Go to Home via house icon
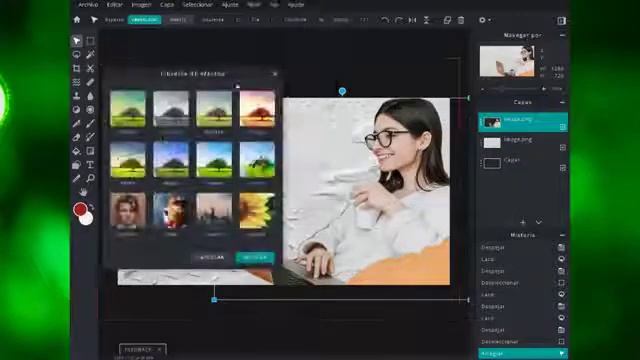Image resolution: width=640 pixels, height=360 pixels. point(77,20)
